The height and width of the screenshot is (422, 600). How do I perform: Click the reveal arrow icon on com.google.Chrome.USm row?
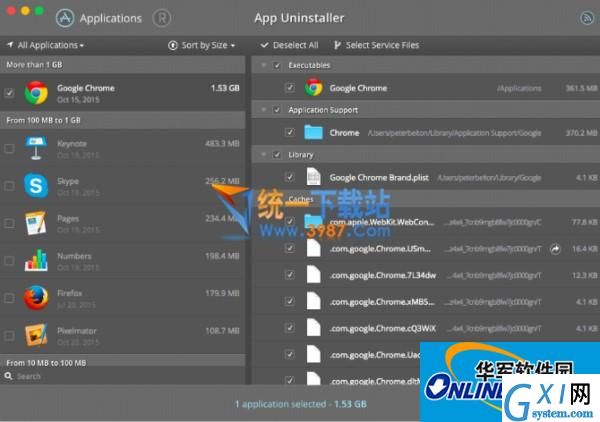pos(555,249)
